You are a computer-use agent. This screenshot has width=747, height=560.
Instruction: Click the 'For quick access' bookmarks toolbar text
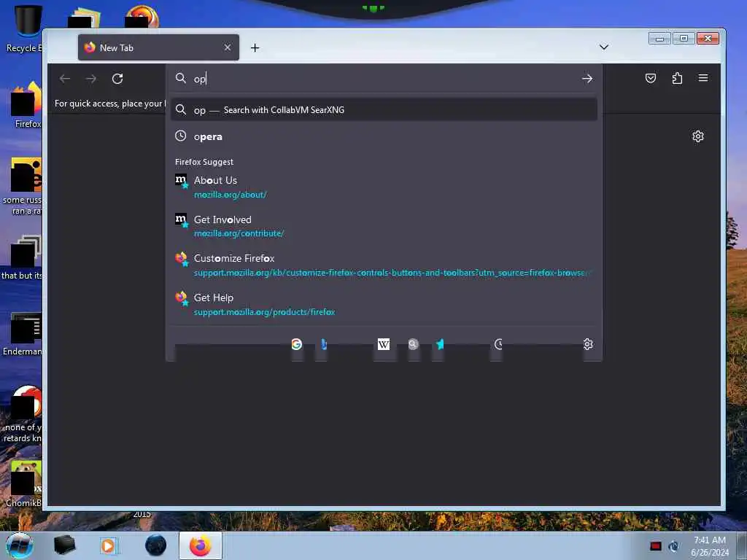click(x=109, y=104)
